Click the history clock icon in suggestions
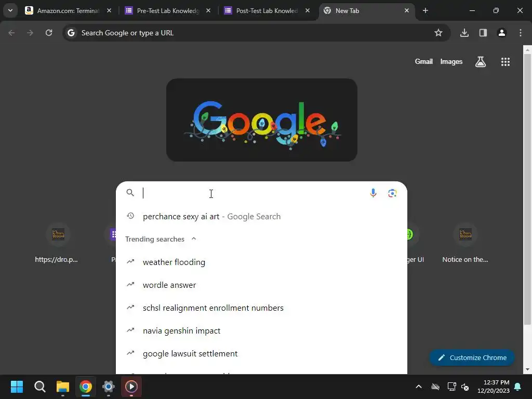 (x=130, y=216)
